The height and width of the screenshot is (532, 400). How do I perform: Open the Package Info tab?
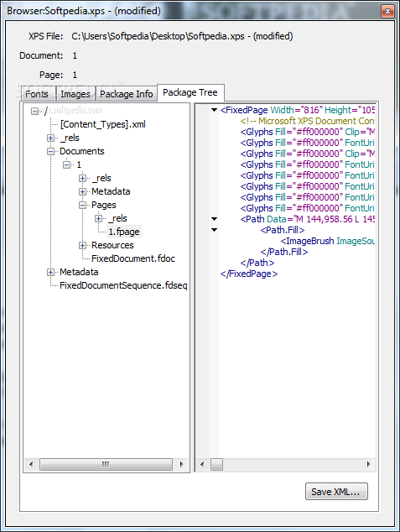[x=126, y=94]
